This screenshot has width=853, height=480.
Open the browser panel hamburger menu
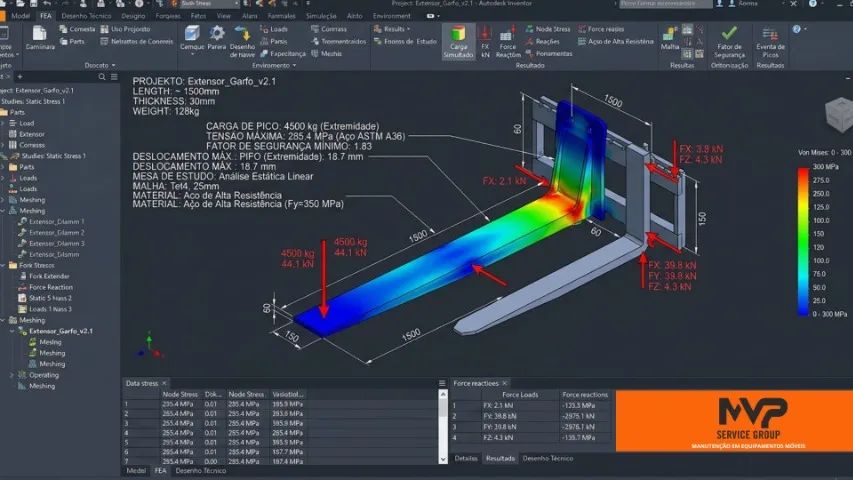point(114,77)
